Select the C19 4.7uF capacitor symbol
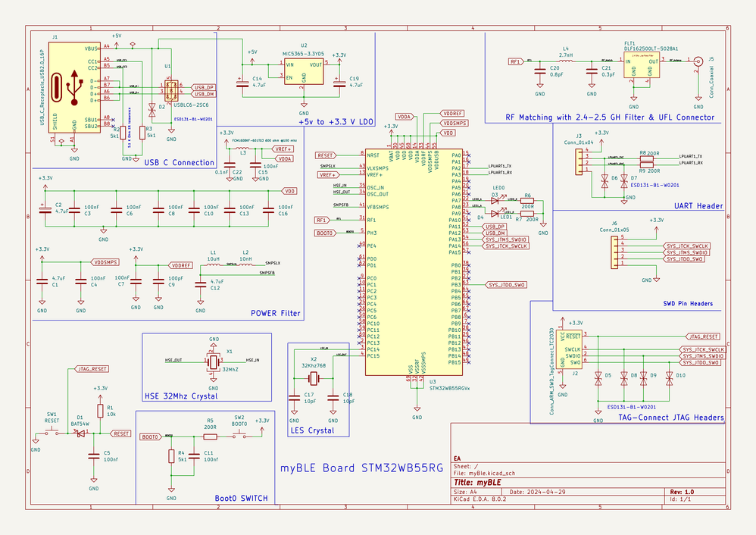The image size is (756, 535). click(339, 83)
